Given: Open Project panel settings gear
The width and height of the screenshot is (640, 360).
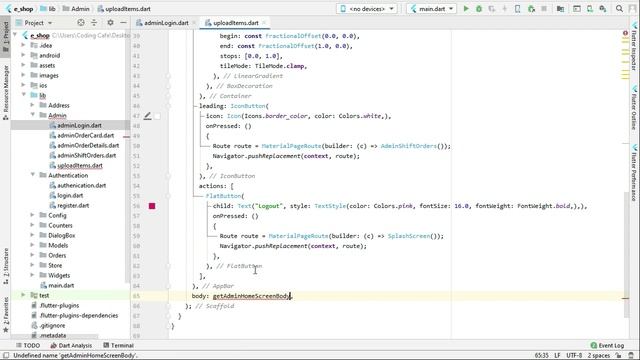Looking at the screenshot, I should coord(110,23).
